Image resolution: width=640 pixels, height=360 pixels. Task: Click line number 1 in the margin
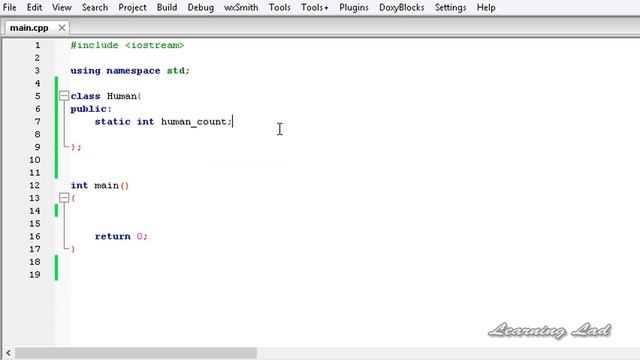(x=38, y=45)
